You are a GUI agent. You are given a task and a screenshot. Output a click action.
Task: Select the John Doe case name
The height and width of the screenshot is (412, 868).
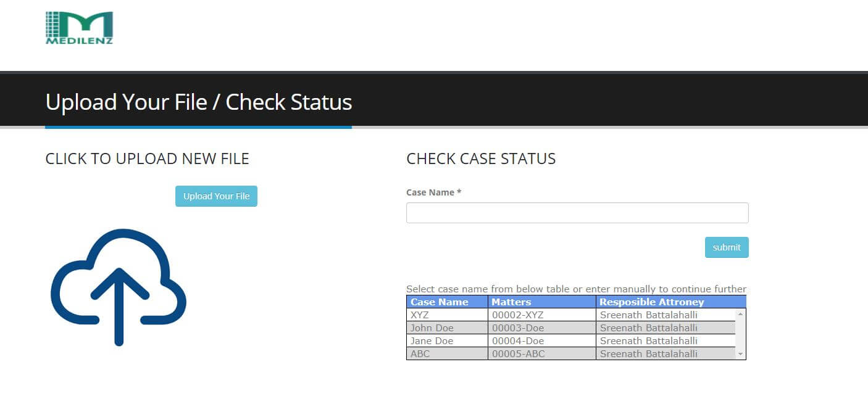pyautogui.click(x=432, y=328)
